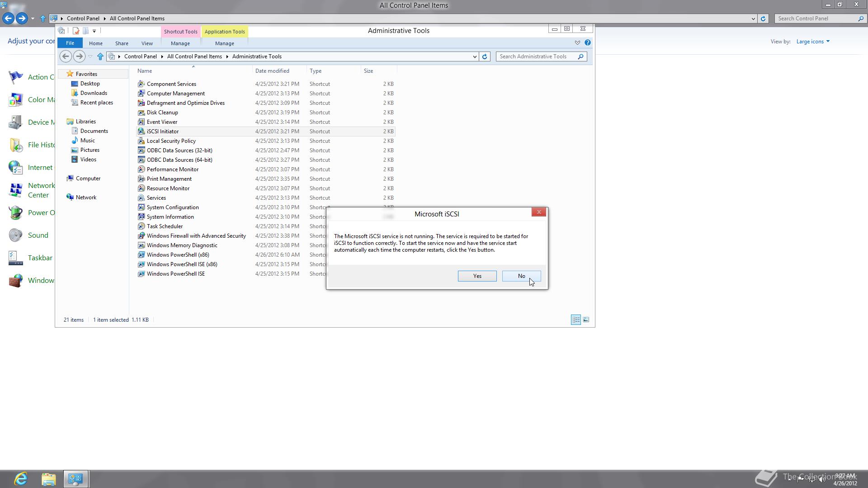This screenshot has width=868, height=488.
Task: Click Control Panel taskbar button
Action: tap(75, 479)
